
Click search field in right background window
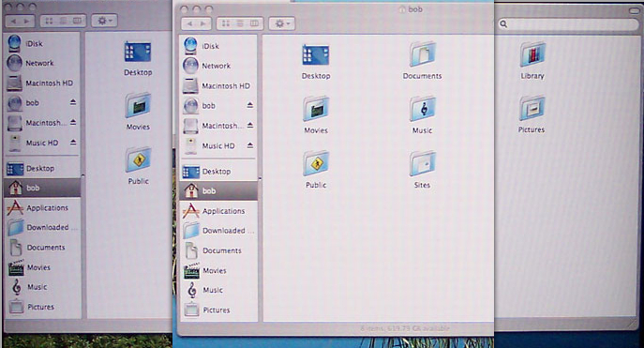click(568, 24)
